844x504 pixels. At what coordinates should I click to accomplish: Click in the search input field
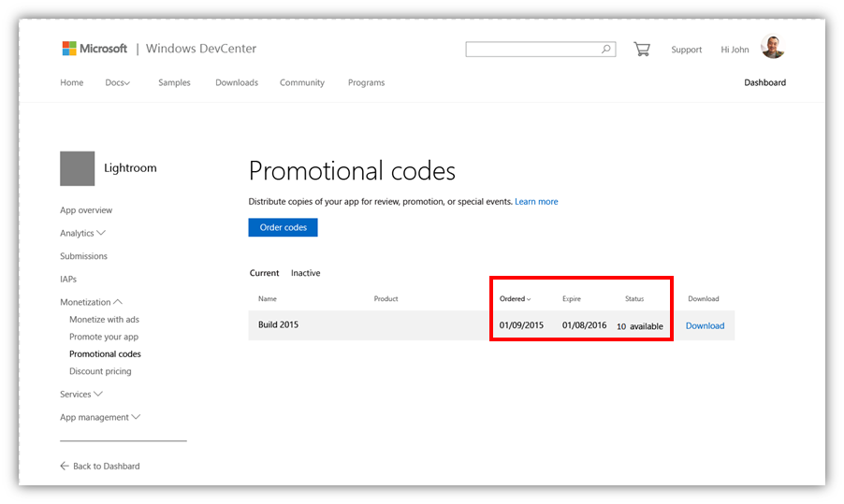click(533, 50)
